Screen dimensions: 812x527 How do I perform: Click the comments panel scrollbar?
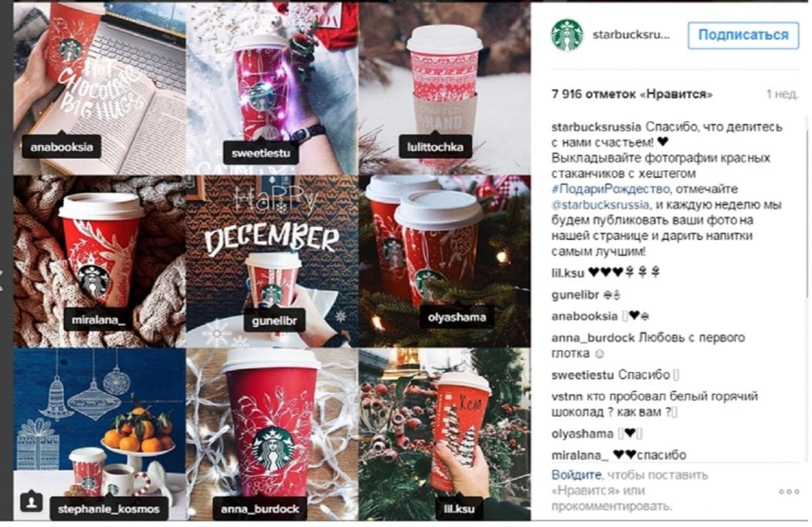pos(806,207)
